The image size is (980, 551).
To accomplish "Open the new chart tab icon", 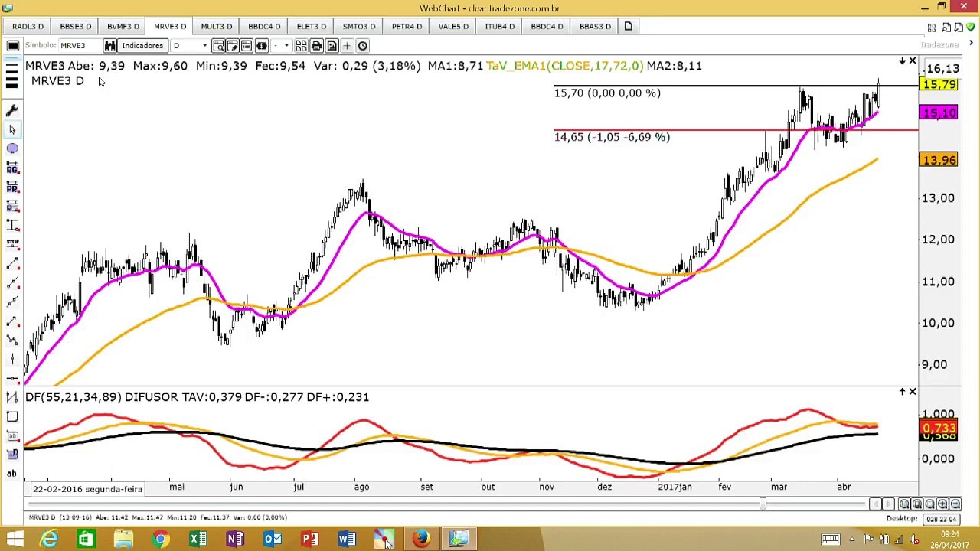I will 628,27.
